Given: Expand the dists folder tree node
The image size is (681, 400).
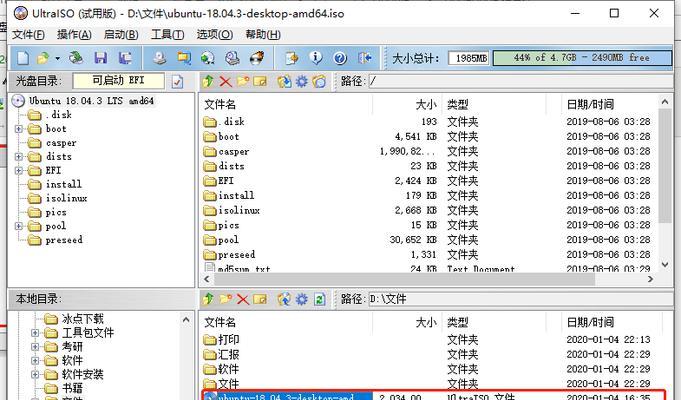Looking at the screenshot, I should (x=19, y=157).
